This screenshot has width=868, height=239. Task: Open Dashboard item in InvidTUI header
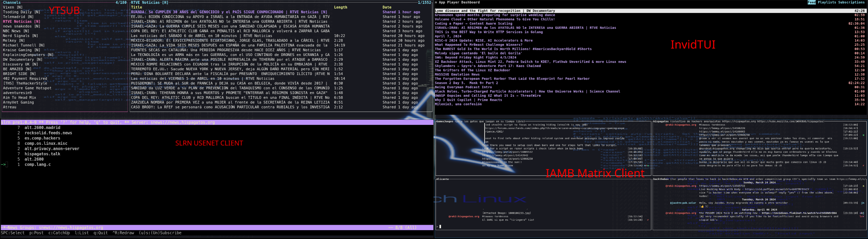471,2
